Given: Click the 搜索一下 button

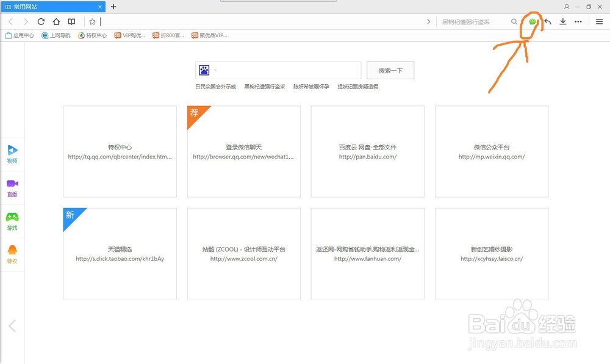Looking at the screenshot, I should [390, 70].
